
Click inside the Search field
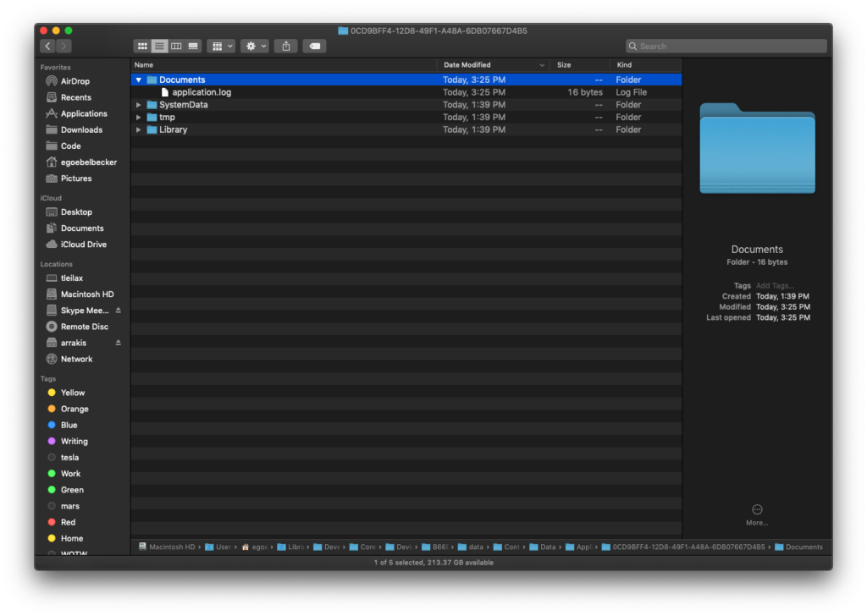point(728,46)
